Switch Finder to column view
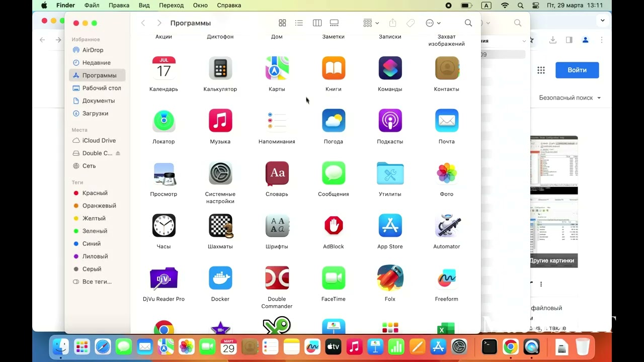The height and width of the screenshot is (362, 644). tap(317, 23)
